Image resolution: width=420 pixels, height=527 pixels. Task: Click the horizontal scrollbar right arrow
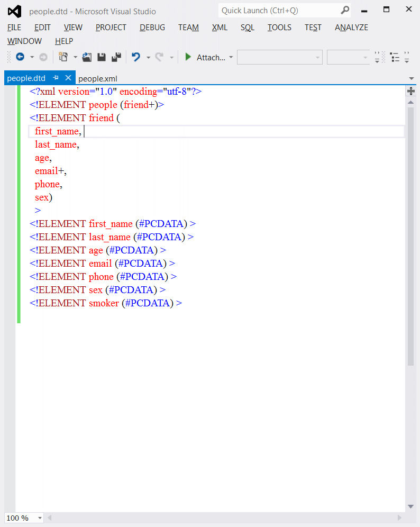coord(399,518)
